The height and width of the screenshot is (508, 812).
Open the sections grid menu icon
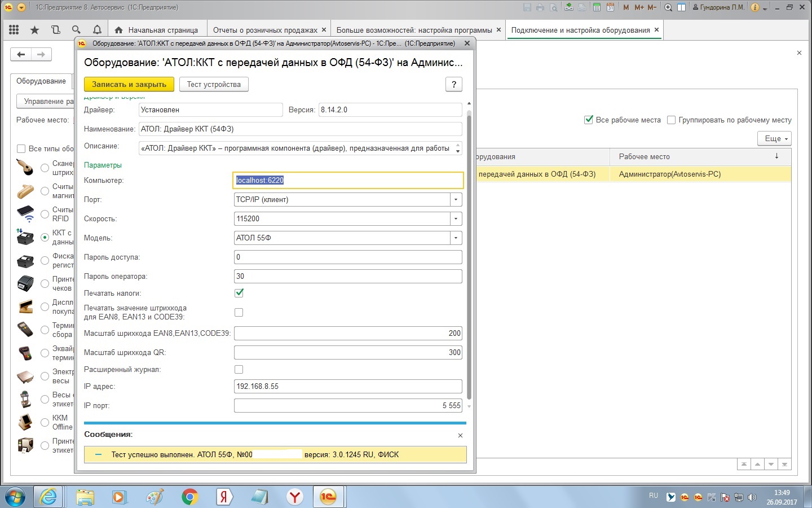[14, 30]
